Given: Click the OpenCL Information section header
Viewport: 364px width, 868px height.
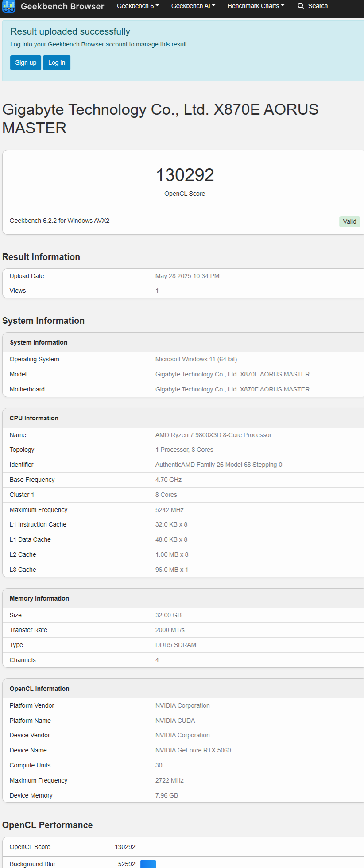Looking at the screenshot, I should 39,689.
